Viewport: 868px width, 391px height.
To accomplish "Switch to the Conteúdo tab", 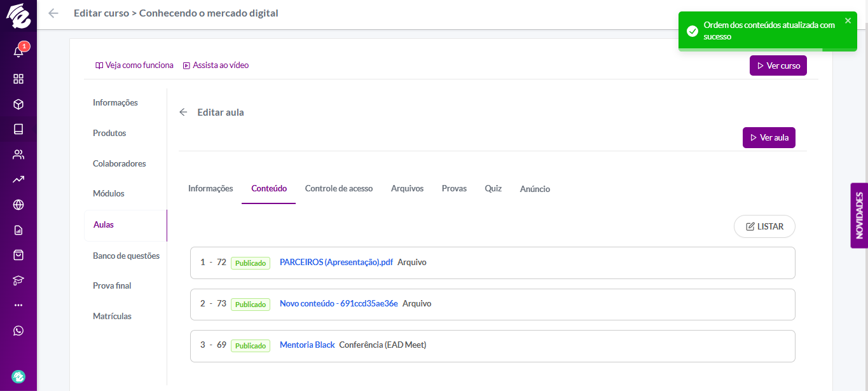I will coord(269,188).
